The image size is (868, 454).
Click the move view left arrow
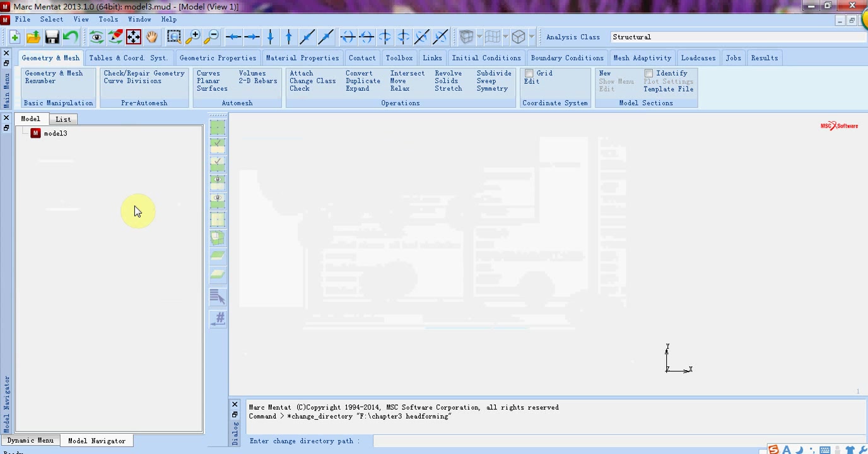point(233,37)
